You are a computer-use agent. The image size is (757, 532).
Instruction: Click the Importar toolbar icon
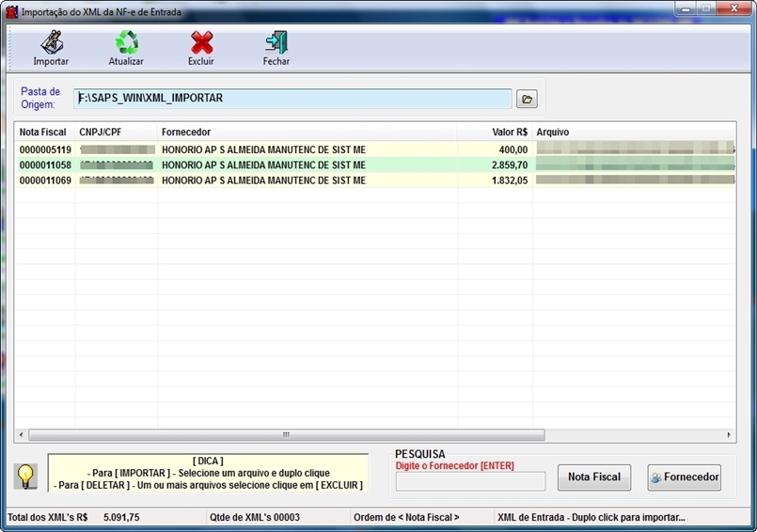coord(51,43)
